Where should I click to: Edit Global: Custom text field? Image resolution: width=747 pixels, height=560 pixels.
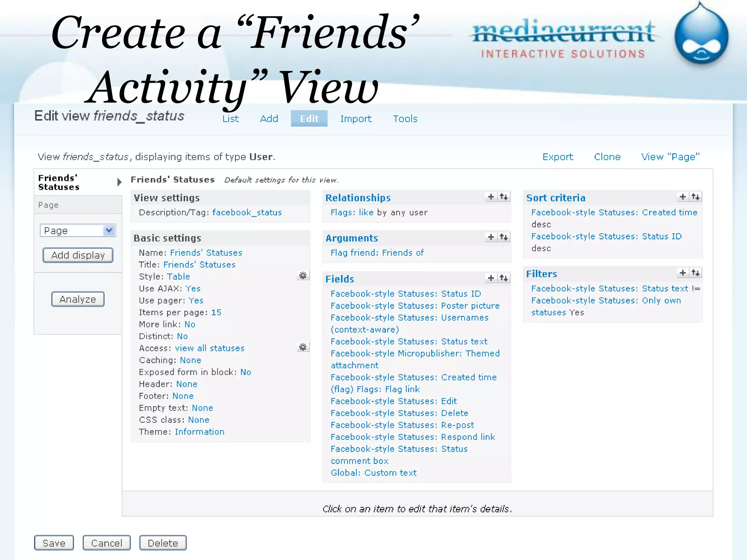(373, 472)
